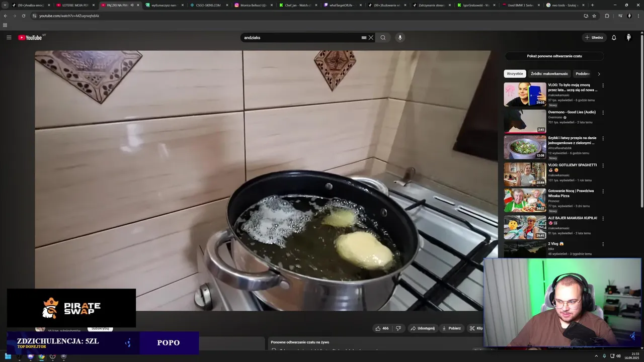644x362 pixels.
Task: Open options for Overmono Good Lies video
Action: (x=603, y=113)
